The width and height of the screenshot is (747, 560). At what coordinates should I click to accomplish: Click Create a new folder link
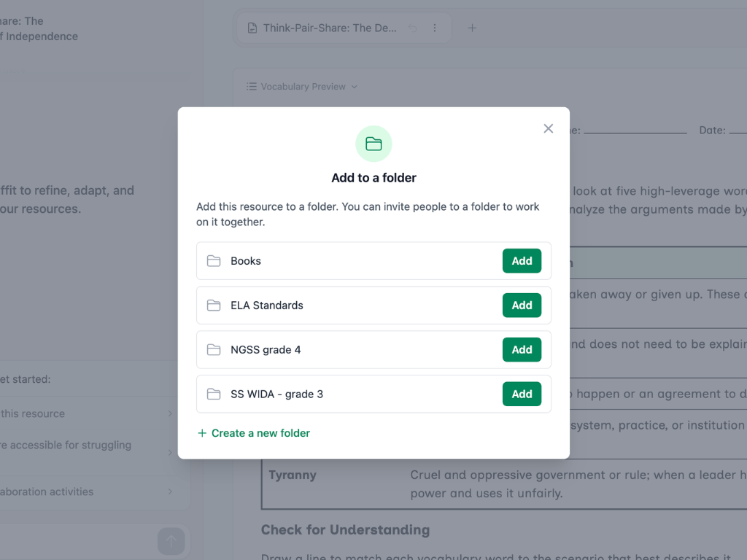click(254, 433)
